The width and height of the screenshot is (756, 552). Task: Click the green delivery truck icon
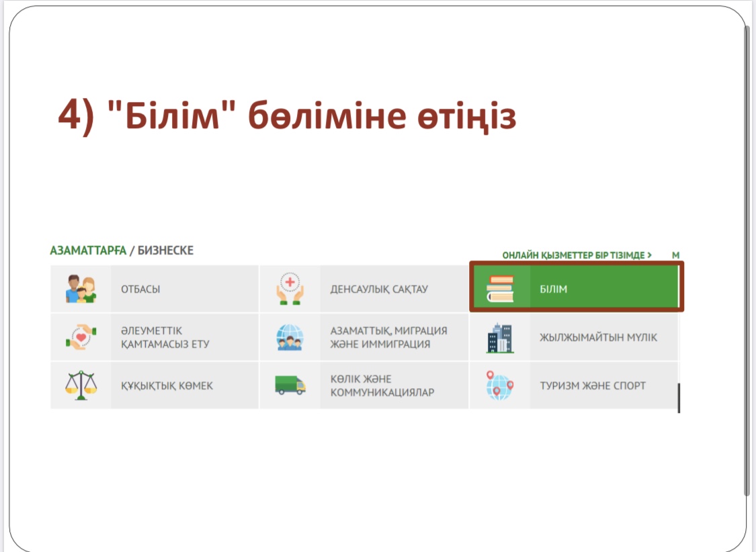[290, 385]
